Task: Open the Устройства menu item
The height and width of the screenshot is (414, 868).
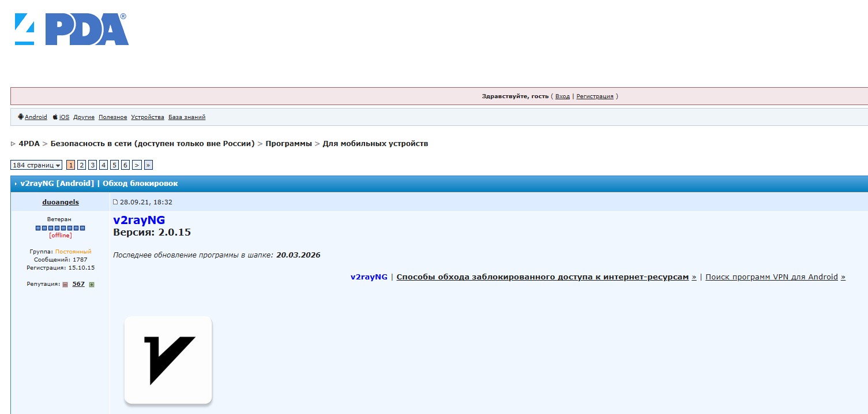Action: [148, 117]
